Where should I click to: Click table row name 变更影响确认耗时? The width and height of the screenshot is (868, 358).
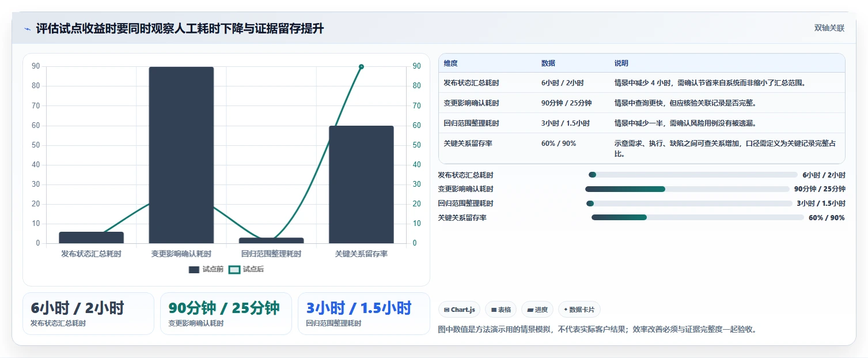coord(471,103)
